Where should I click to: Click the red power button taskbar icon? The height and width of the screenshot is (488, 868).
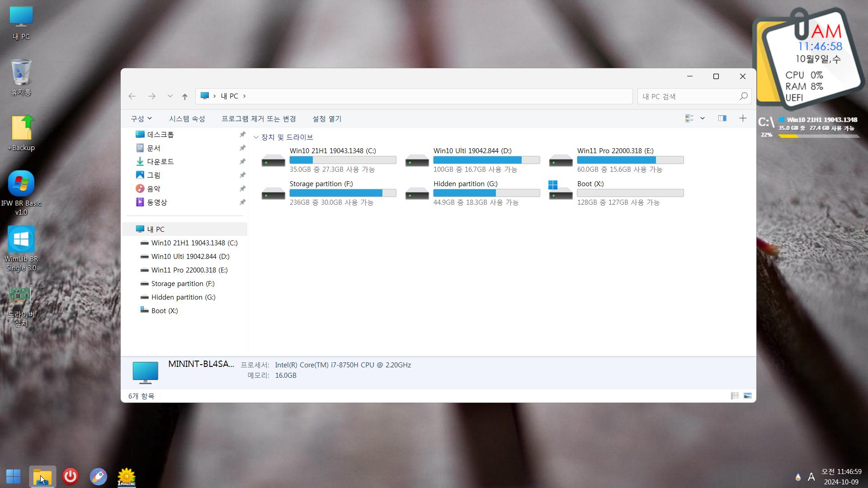[71, 476]
